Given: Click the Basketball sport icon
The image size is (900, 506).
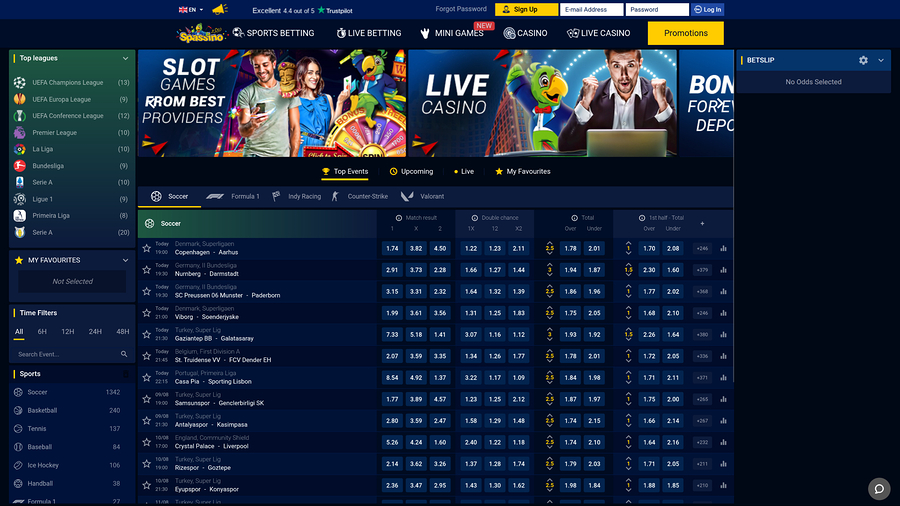Looking at the screenshot, I should point(18,411).
